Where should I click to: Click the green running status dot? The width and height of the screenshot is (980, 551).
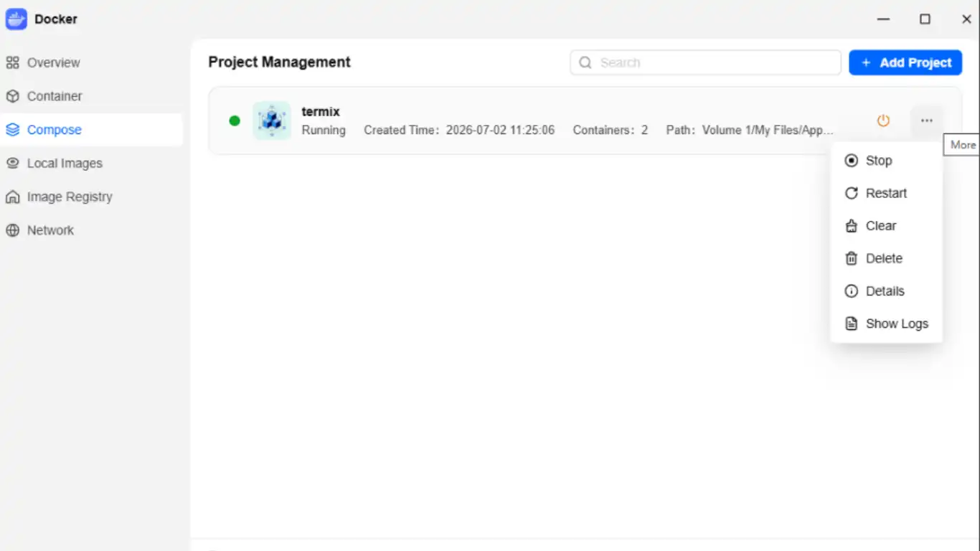coord(235,121)
